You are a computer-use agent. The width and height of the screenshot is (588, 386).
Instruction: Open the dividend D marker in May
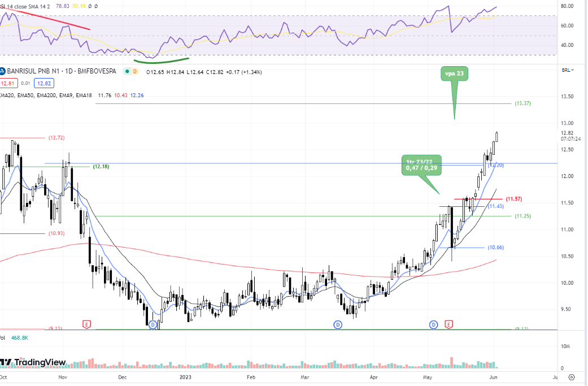click(433, 324)
